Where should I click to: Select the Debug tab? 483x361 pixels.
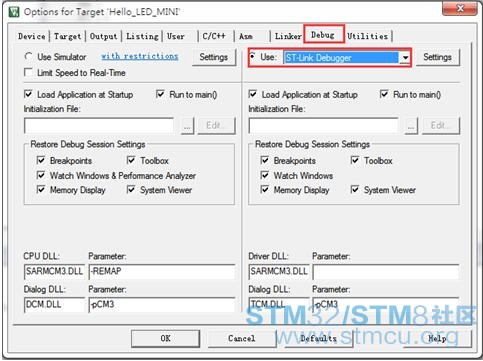[x=323, y=35]
